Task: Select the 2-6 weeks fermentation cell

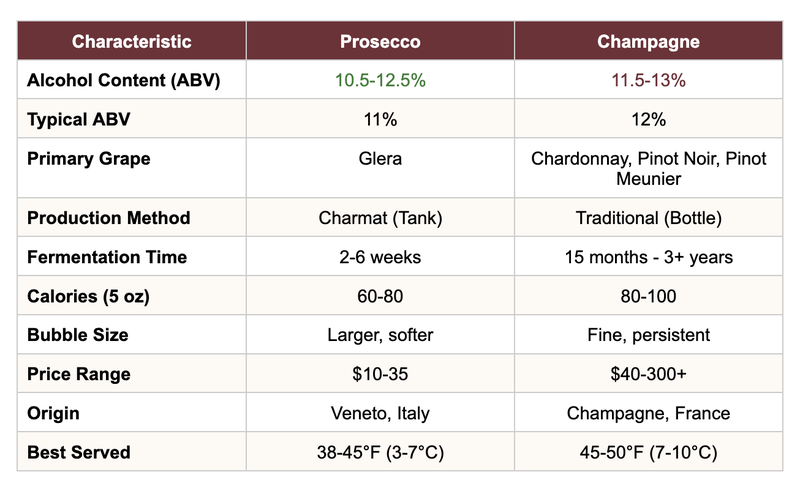Action: [380, 257]
